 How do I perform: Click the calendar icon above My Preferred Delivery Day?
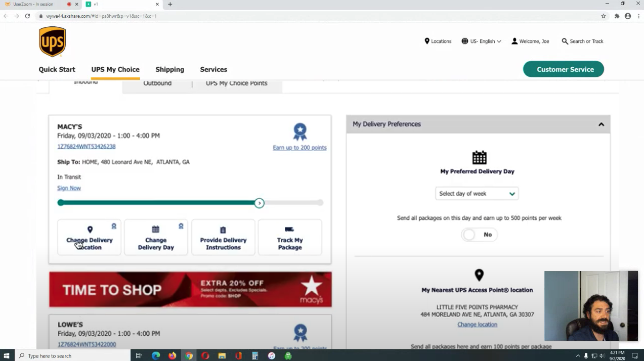click(479, 158)
